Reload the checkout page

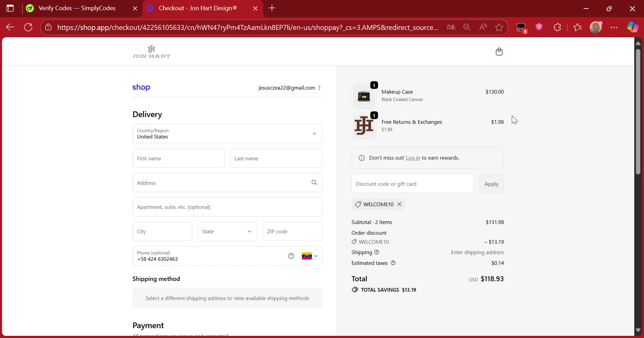(28, 27)
